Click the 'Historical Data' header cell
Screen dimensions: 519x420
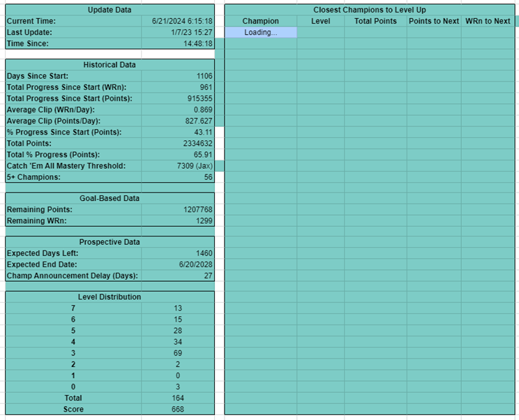tap(110, 65)
